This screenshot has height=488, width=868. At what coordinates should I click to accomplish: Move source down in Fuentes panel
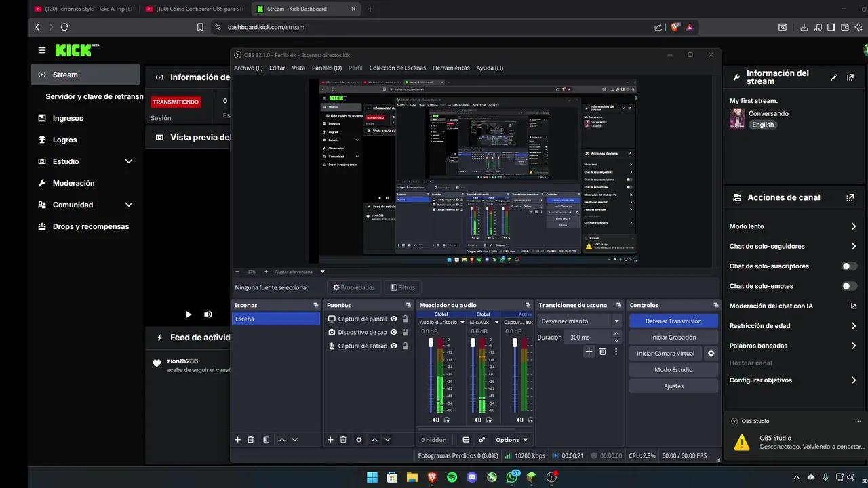point(387,440)
